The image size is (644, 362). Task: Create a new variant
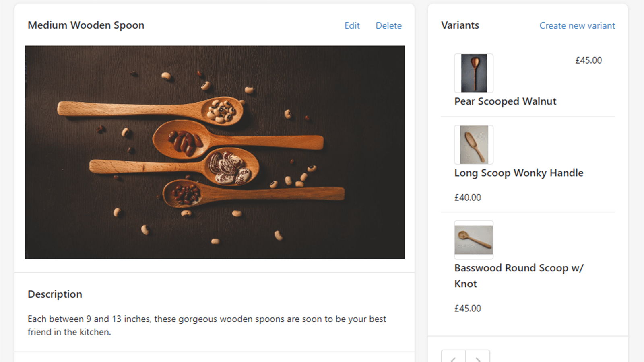tap(577, 25)
